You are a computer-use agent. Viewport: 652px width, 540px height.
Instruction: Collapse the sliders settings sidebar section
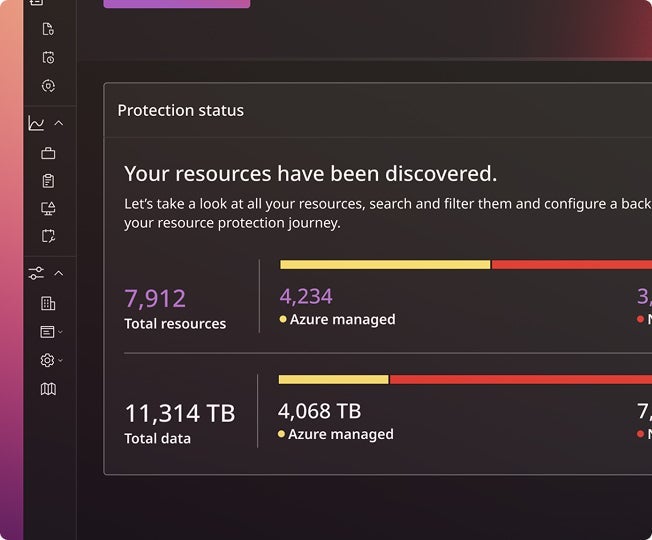(58, 273)
